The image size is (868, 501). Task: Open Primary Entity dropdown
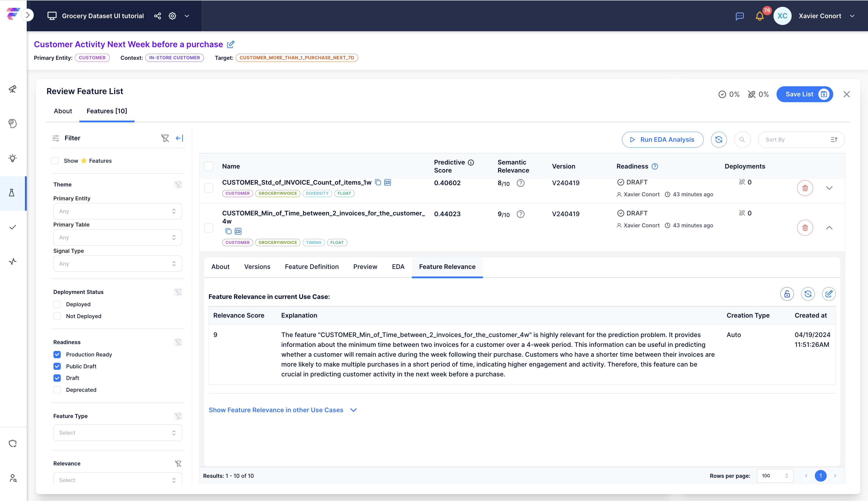pos(117,211)
